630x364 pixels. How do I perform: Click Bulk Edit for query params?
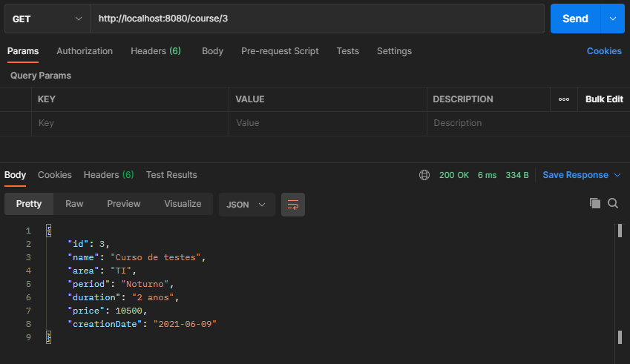click(x=604, y=99)
